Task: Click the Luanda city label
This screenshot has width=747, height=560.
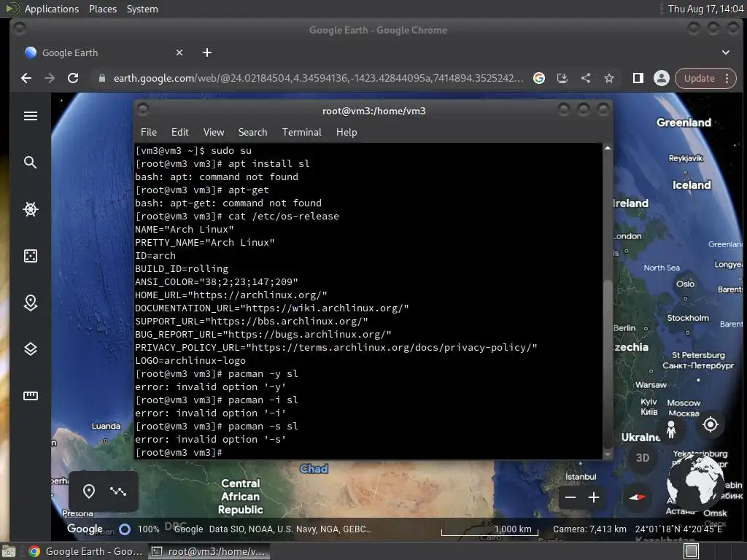Action: (106, 426)
